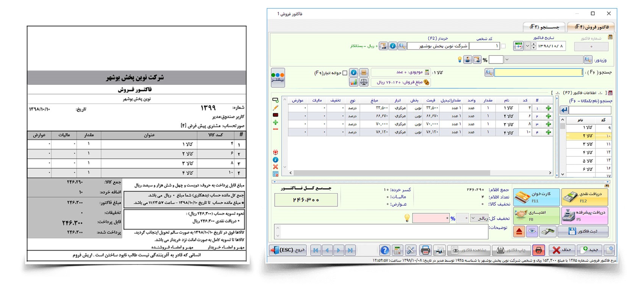This screenshot has width=644, height=291.
Task: Switch to جستجو (F3) tab
Action: click(x=544, y=27)
